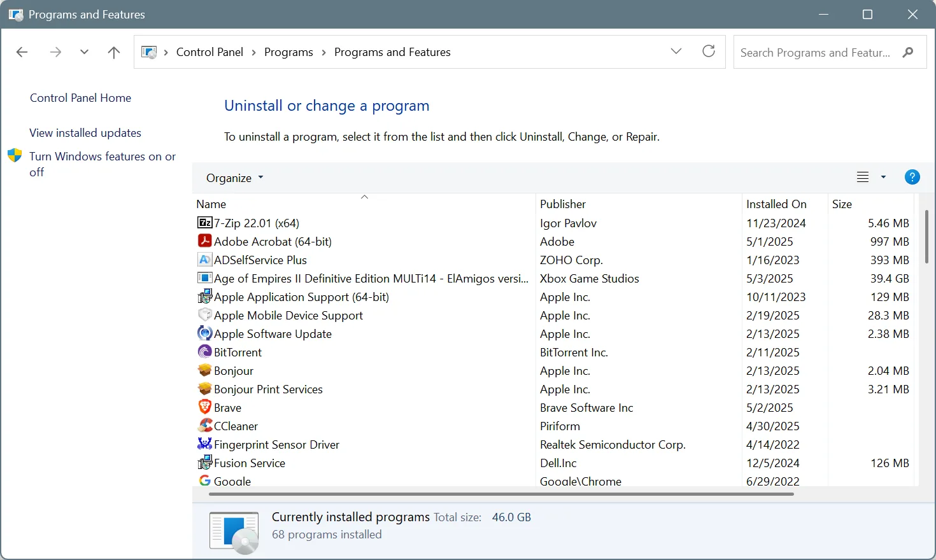This screenshot has height=560, width=936.
Task: Open View installed updates link
Action: coord(85,133)
